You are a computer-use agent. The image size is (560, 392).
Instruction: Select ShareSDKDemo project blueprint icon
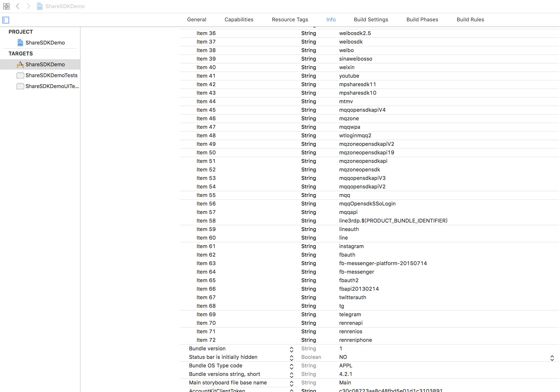click(20, 43)
